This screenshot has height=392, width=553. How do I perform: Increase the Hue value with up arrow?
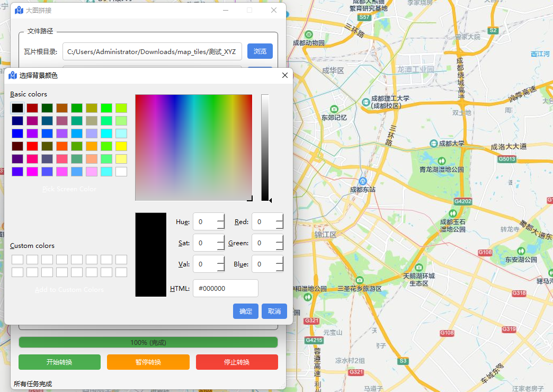click(x=221, y=218)
